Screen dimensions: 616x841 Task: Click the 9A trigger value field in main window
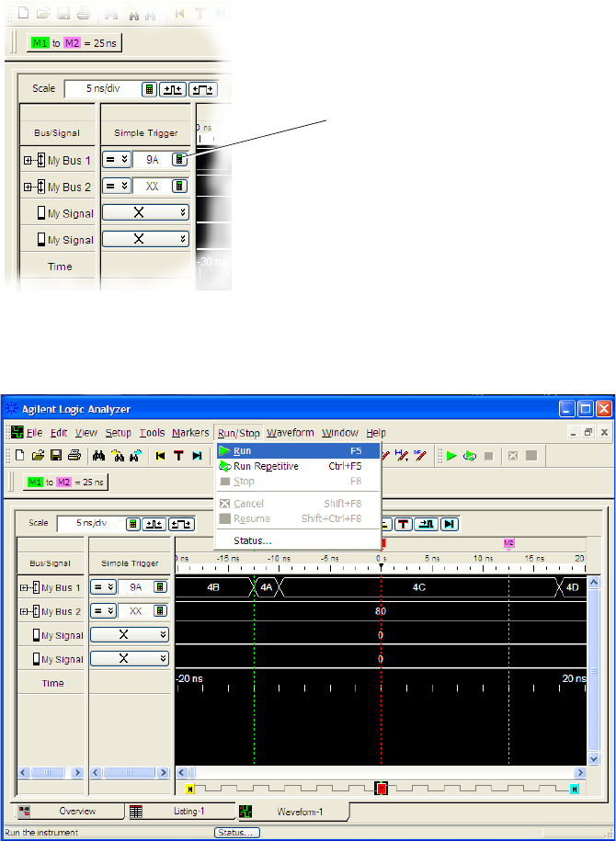136,587
